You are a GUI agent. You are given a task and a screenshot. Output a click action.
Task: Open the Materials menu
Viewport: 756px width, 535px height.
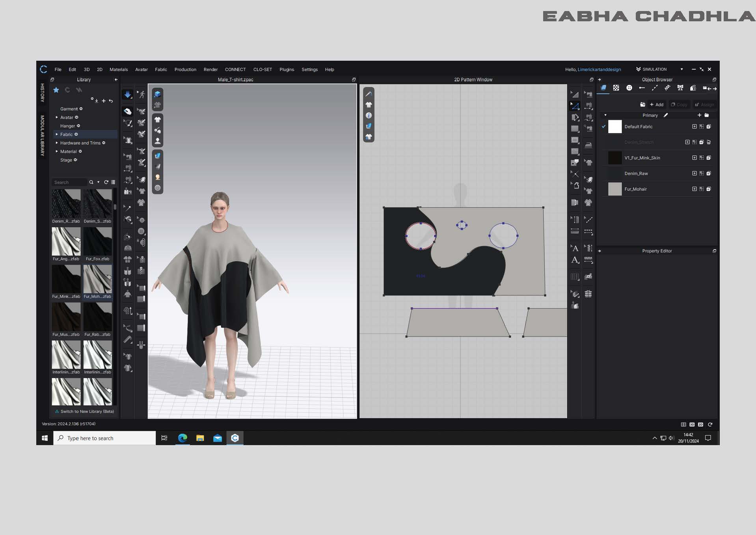point(119,69)
